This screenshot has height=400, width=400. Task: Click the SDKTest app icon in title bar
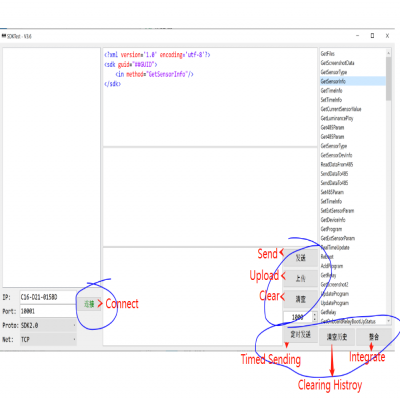pos(4,36)
